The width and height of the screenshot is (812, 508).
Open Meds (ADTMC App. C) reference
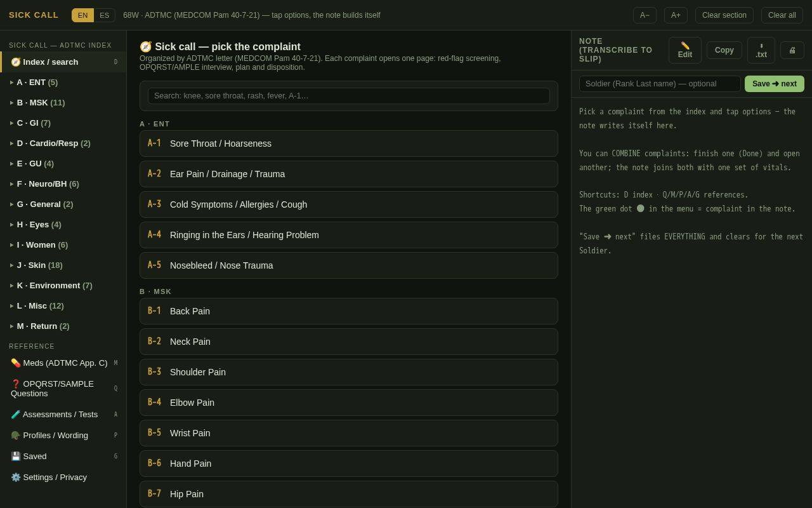point(63,363)
